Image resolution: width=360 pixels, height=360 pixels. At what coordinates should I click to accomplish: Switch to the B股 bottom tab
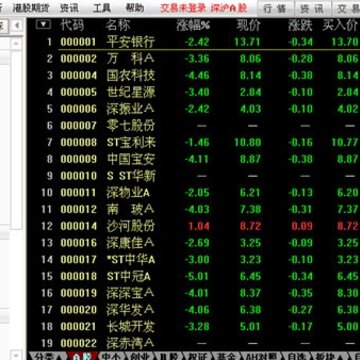pos(170,356)
